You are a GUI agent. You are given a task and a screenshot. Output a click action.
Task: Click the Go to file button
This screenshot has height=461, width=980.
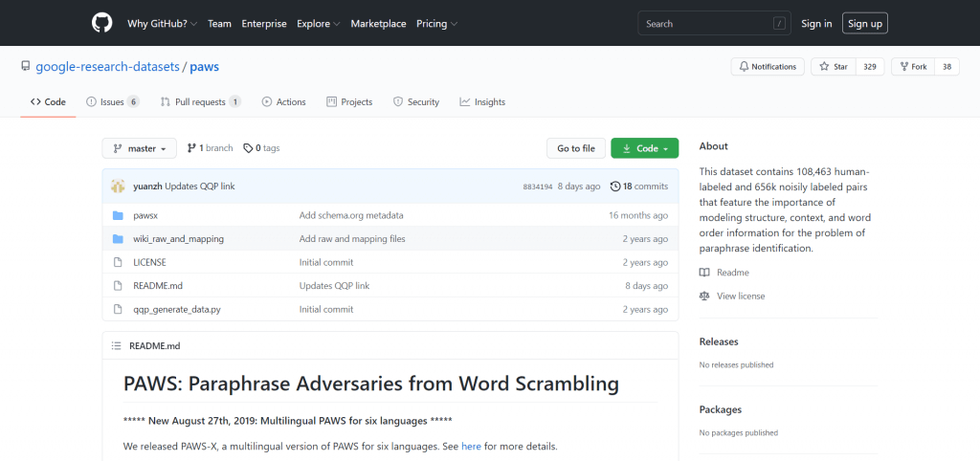[576, 148]
